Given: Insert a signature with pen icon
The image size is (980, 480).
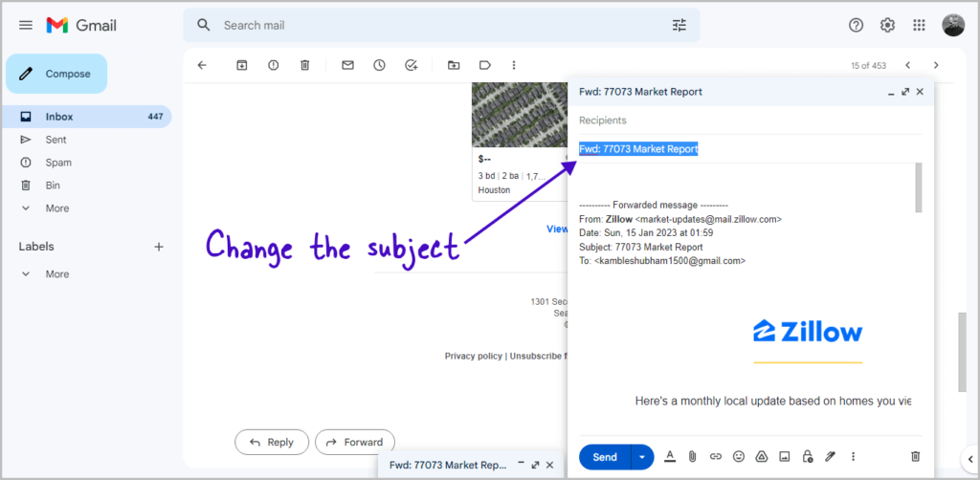Looking at the screenshot, I should point(830,456).
